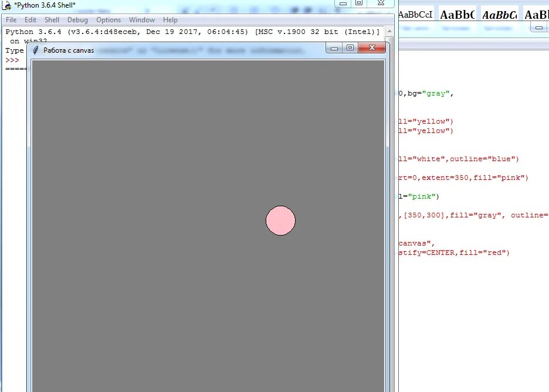Click the stify=CENTER,fill="red" code line
Screen dimensions: 549x392
click(454, 253)
